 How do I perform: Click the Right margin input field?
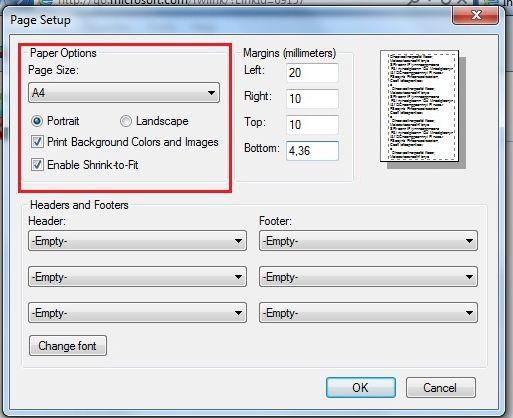tap(312, 99)
